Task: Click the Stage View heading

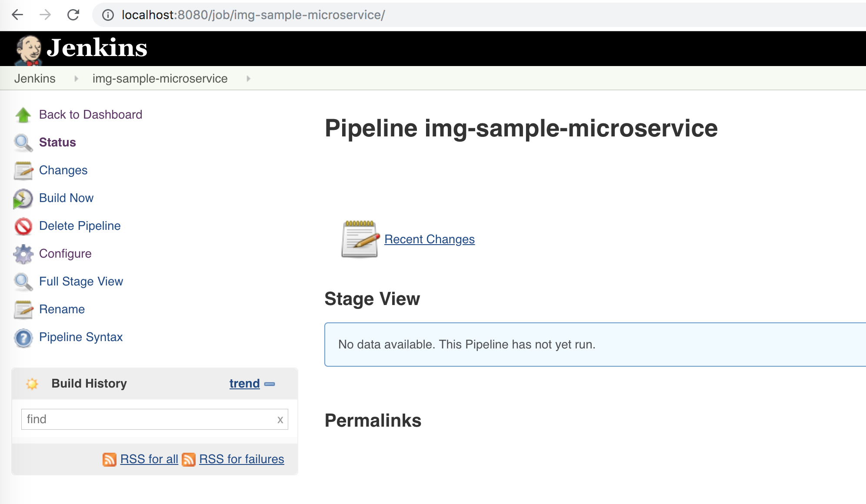Action: coord(372,299)
